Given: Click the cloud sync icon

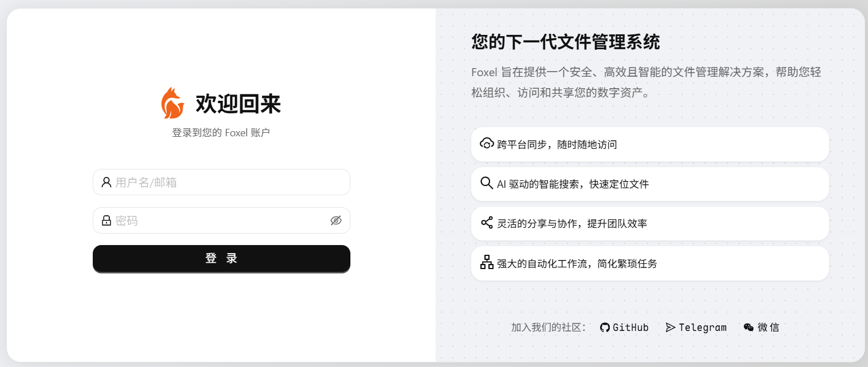Looking at the screenshot, I should click(x=487, y=143).
